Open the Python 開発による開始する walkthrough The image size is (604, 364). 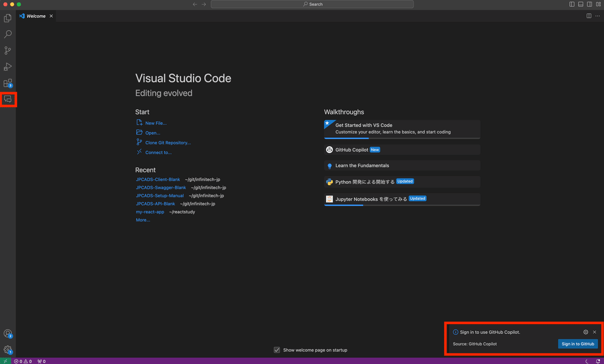[402, 182]
